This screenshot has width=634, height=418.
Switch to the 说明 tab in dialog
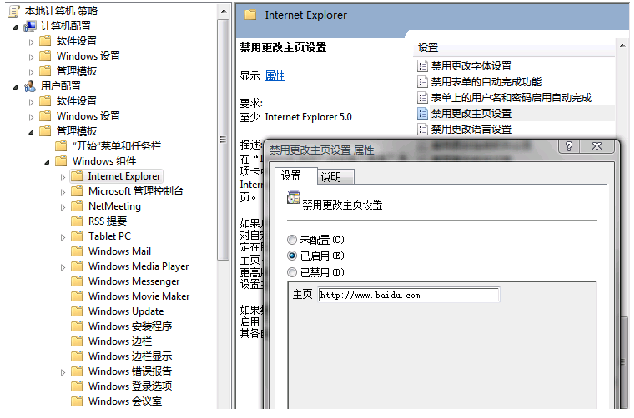pyautogui.click(x=329, y=176)
